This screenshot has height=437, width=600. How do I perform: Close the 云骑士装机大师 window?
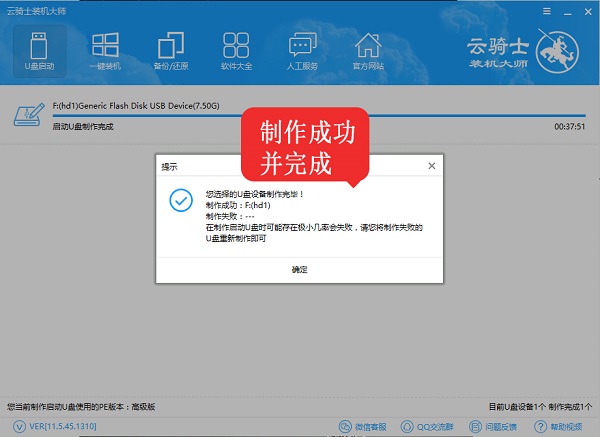588,12
